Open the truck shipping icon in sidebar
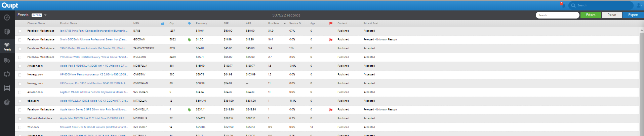This screenshot has width=644, height=136. [7, 61]
